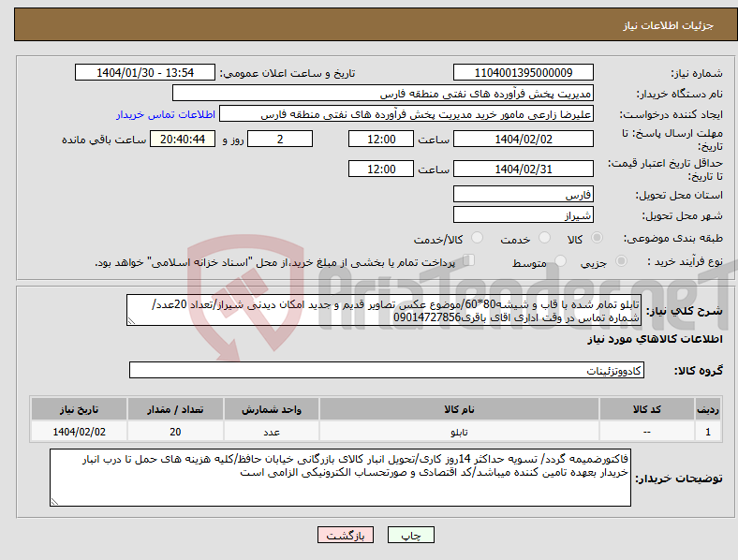The image size is (738, 560).
Task: Click the ردیف column header
Action: pyautogui.click(x=708, y=409)
